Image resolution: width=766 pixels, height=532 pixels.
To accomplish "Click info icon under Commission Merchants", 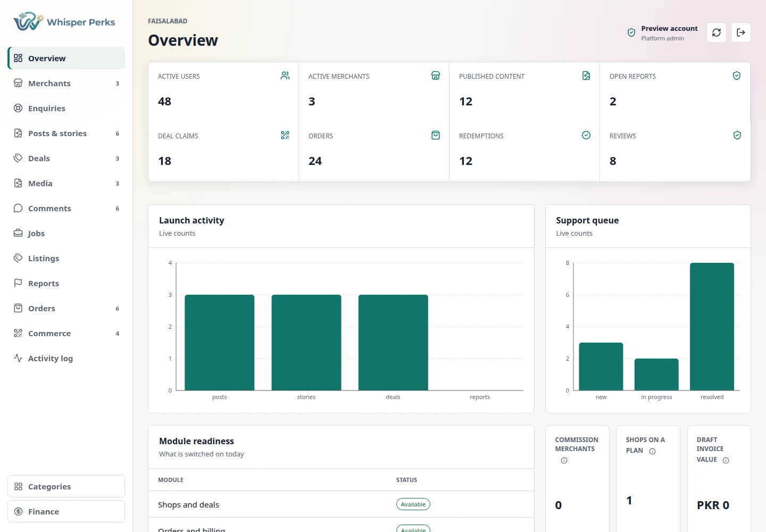I will tap(564, 461).
